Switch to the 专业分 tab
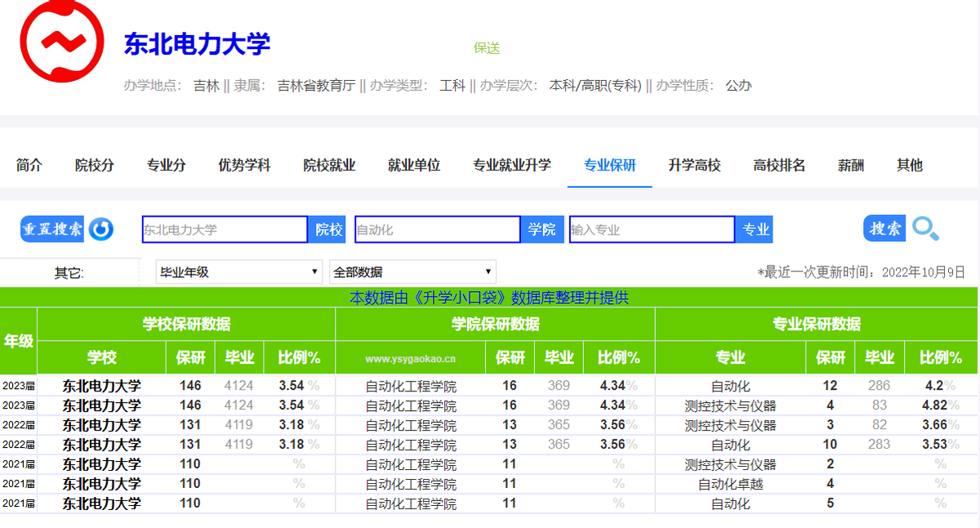The height and width of the screenshot is (528, 980). (167, 165)
